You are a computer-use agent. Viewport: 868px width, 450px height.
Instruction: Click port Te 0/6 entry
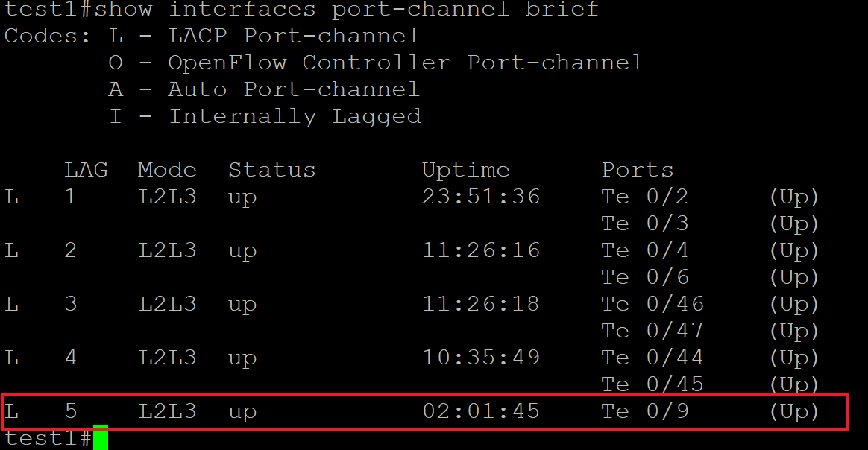645,277
